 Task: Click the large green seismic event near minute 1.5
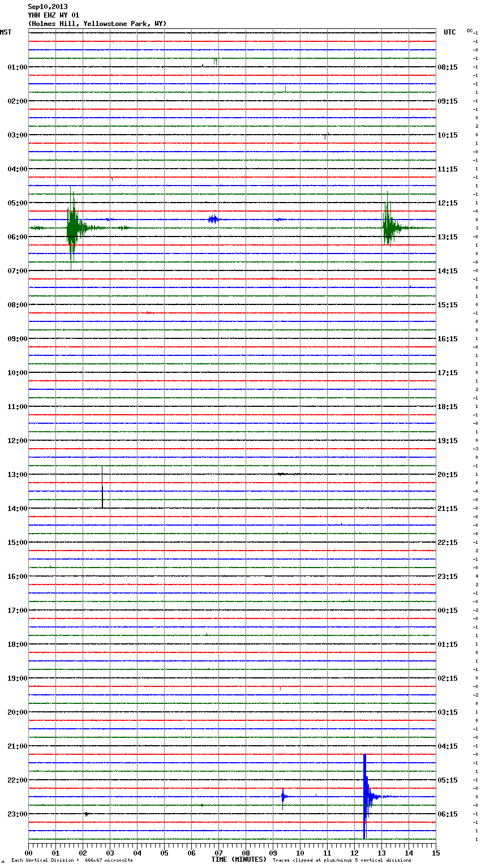[72, 228]
